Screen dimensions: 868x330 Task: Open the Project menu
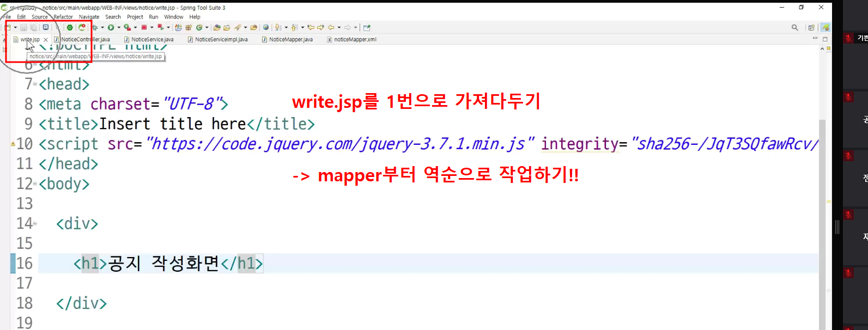pos(135,17)
